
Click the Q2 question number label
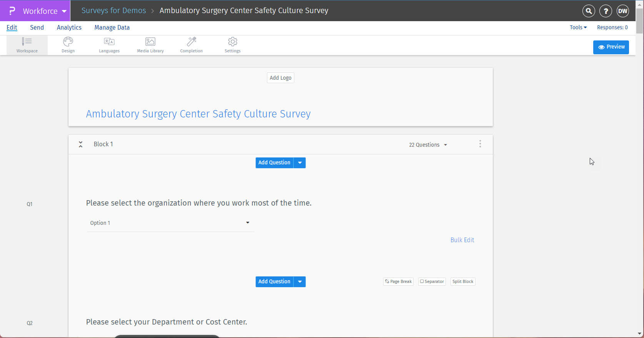(30, 323)
